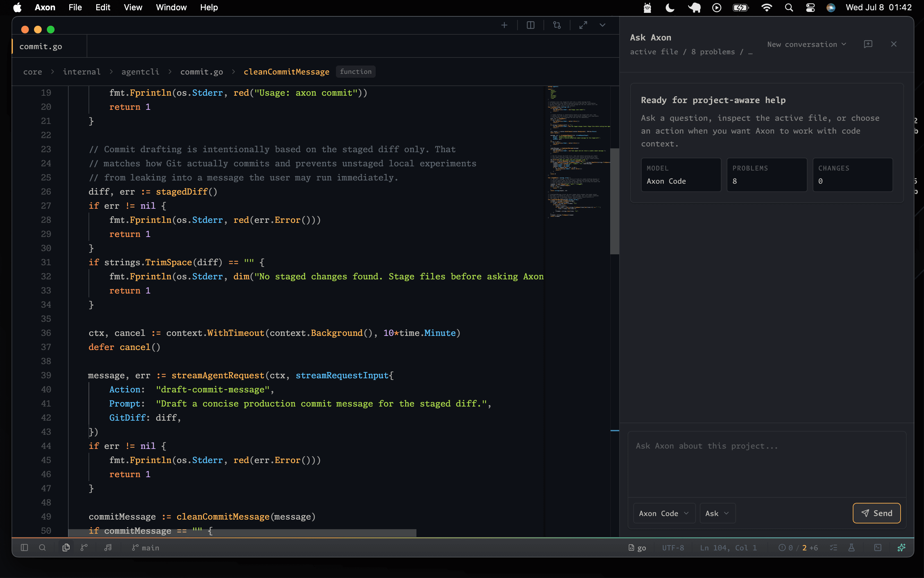Open the test flask icon in the status bar
The image size is (924, 578).
click(851, 547)
